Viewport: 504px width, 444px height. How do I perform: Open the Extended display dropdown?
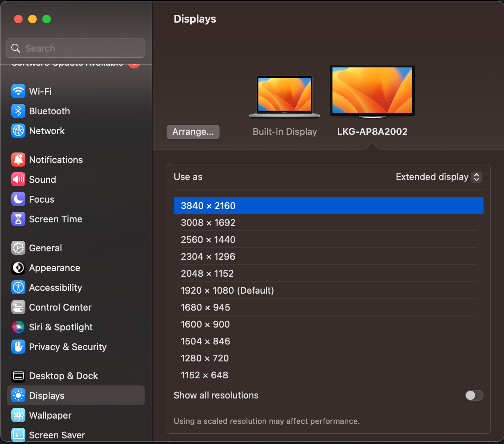pos(438,177)
